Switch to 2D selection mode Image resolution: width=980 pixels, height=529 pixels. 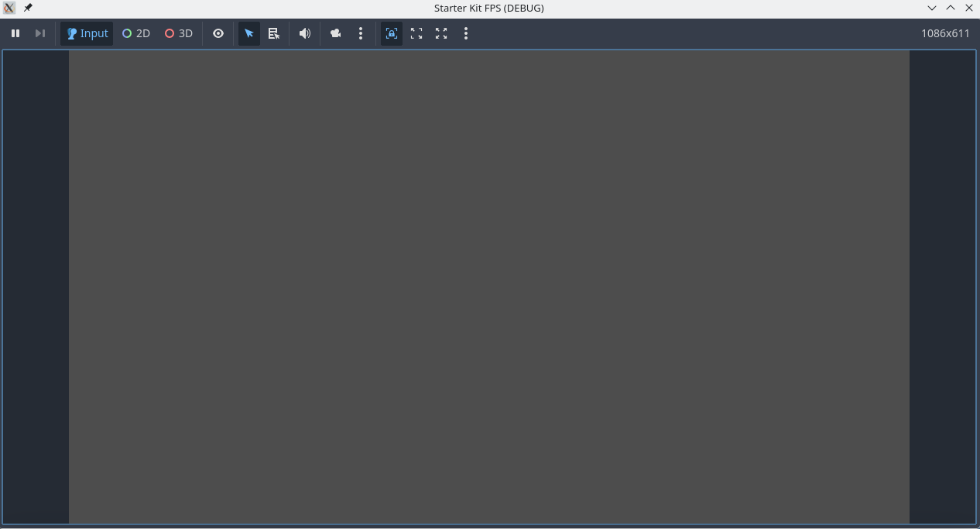pyautogui.click(x=136, y=33)
